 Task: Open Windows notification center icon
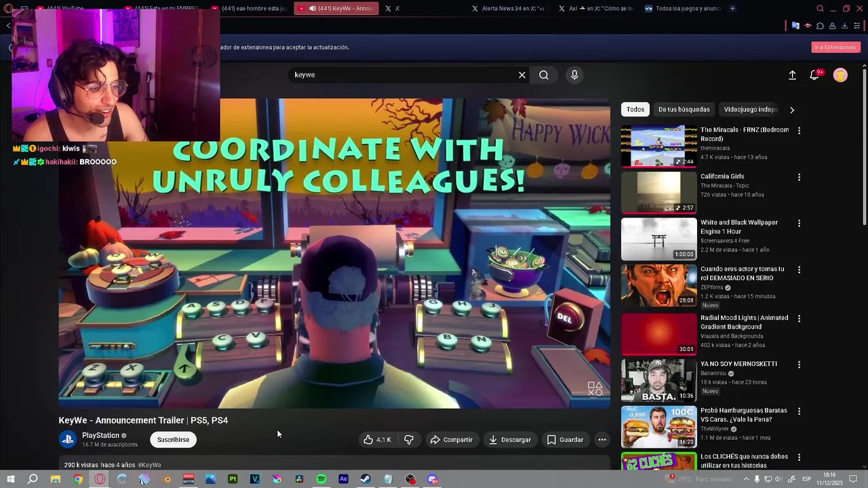[852, 479]
